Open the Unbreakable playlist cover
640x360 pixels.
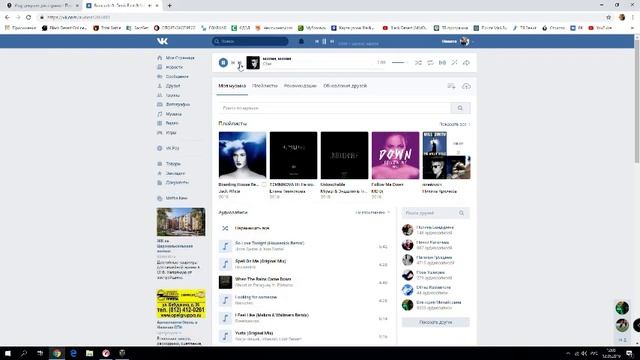344,155
